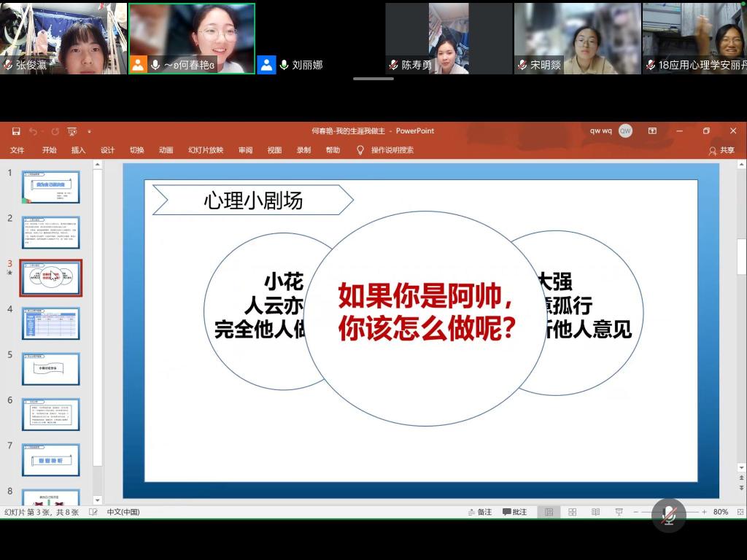Select slide 4 thumbnail in slide panel
747x560 pixels.
50,323
